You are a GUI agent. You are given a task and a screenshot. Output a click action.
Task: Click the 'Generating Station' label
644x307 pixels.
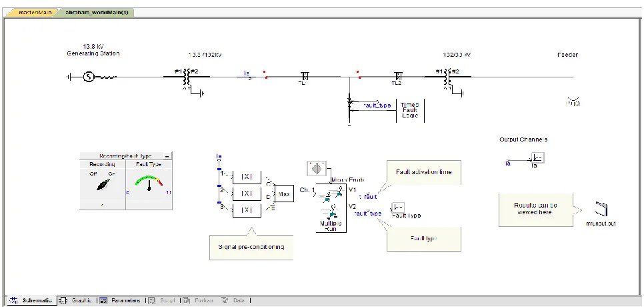point(93,53)
